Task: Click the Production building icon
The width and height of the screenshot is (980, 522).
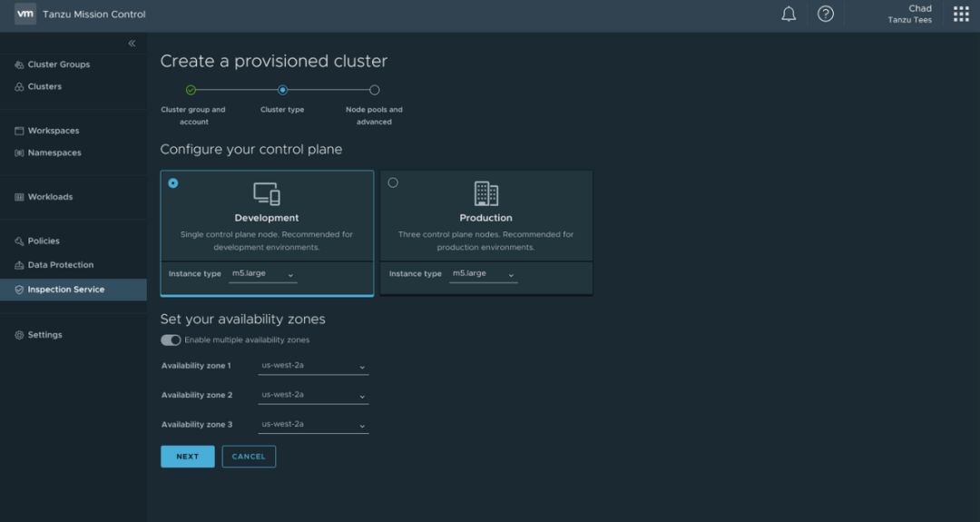Action: click(x=486, y=193)
